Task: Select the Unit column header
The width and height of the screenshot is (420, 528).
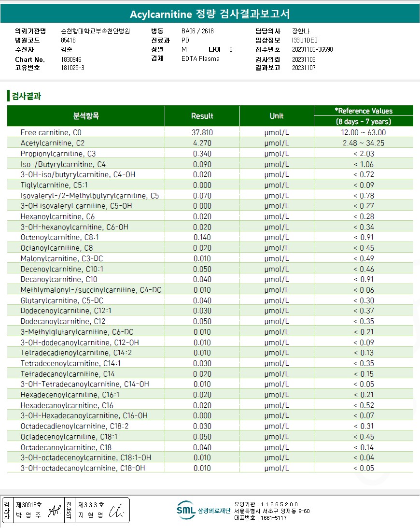Action: coord(277,116)
